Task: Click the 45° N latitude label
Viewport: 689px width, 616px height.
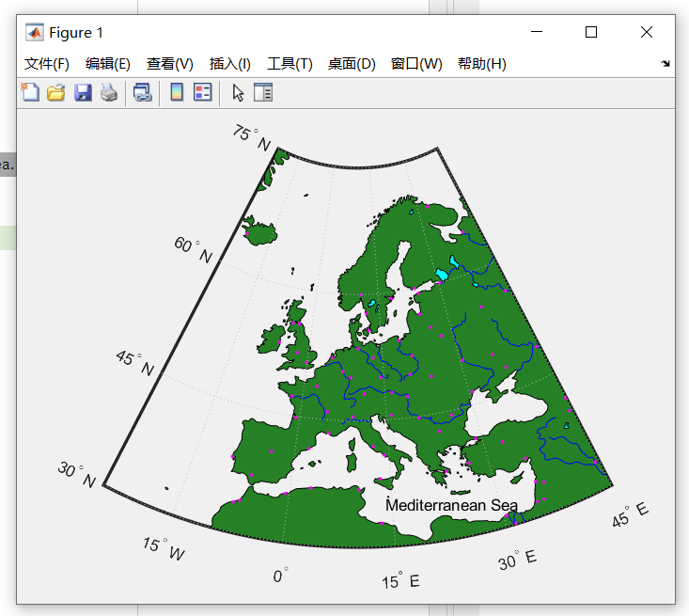Action: point(135,363)
